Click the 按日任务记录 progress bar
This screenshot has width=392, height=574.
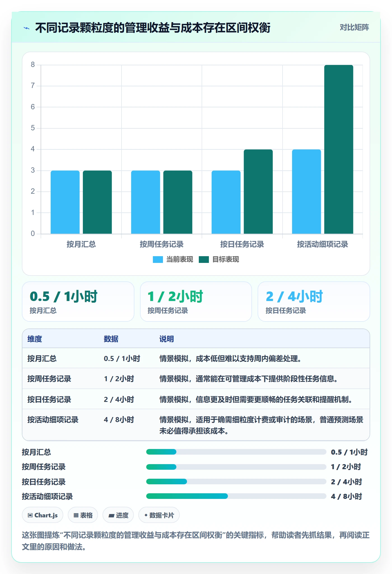pos(236,482)
